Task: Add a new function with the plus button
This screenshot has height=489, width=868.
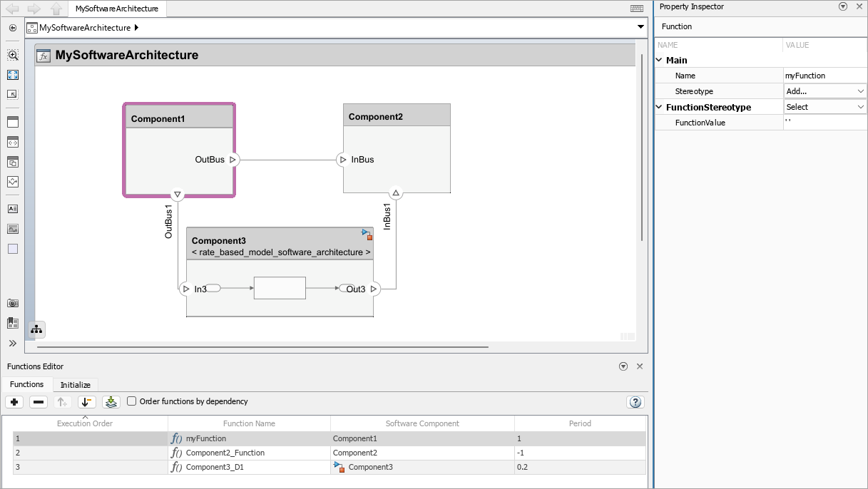Action: point(14,401)
